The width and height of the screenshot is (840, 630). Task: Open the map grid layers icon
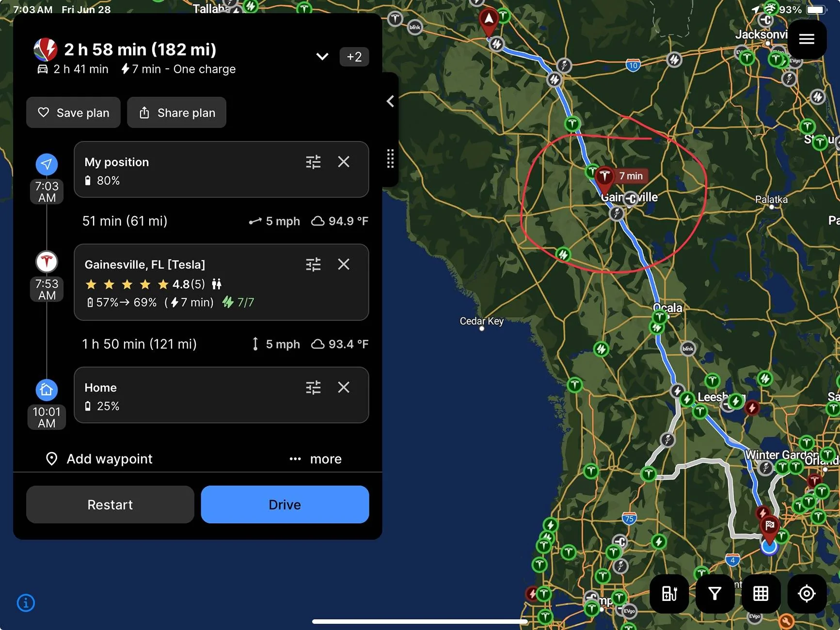[761, 594]
